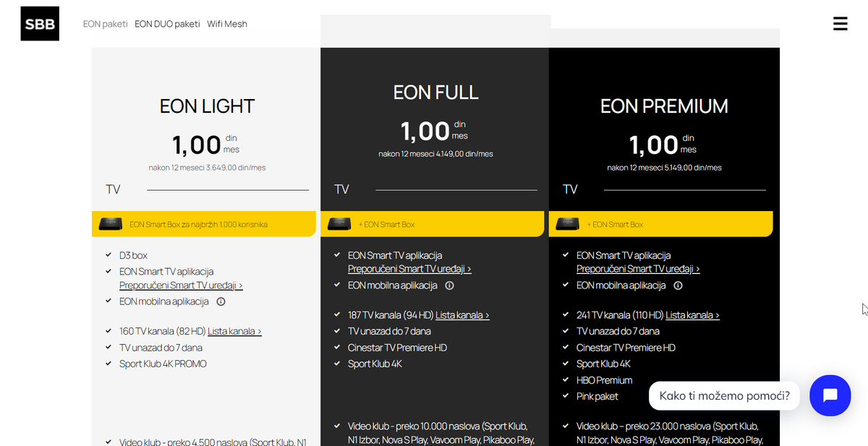Click 'TV unazad do 7 dana' in EON FULL
This screenshot has height=446, width=868.
pos(389,331)
